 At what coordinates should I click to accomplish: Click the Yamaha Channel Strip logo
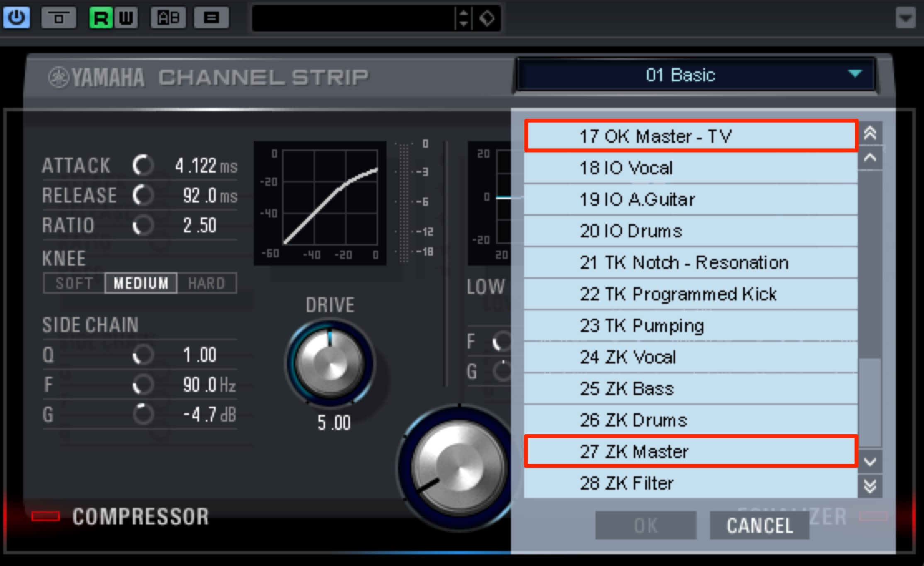tap(208, 78)
